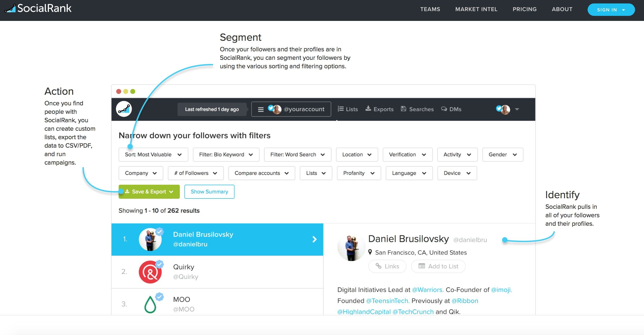
Task: Open the Filter: Bio Keyword dropdown
Action: [x=226, y=155]
